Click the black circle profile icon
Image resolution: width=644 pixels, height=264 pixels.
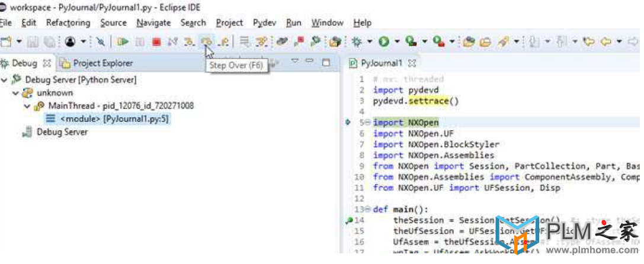71,41
